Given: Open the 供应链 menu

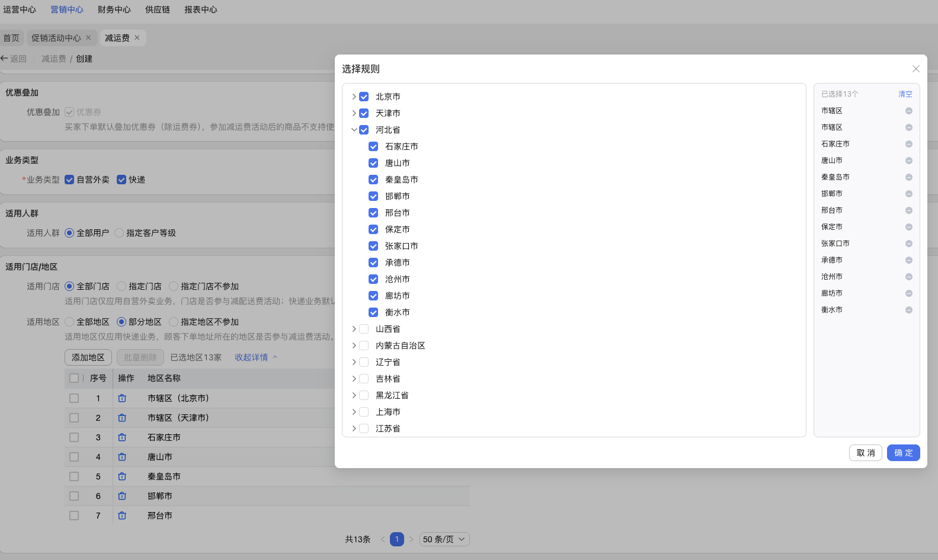Looking at the screenshot, I should [x=158, y=9].
